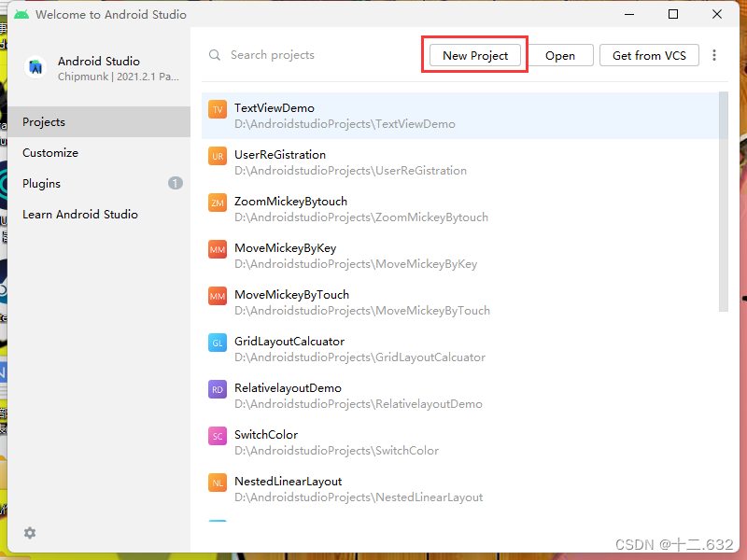Viewport: 747px width, 560px height.
Task: Click the SC icon of SwitchColor
Action: (x=218, y=436)
